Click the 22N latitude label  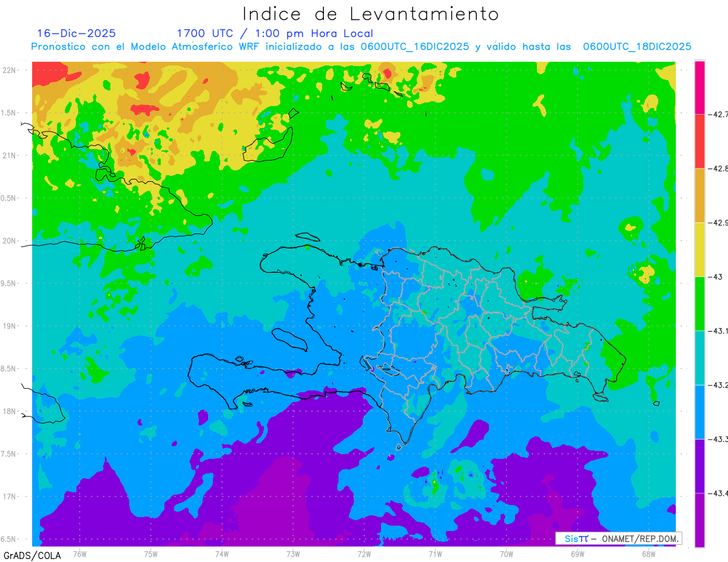click(10, 70)
